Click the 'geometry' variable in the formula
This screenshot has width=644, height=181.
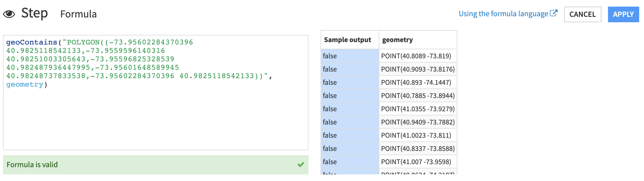coord(25,84)
